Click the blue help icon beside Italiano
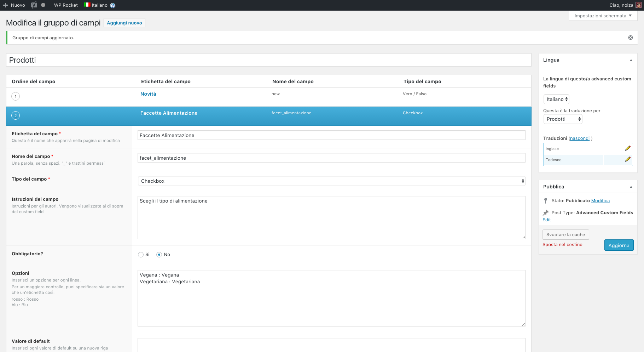 click(112, 5)
